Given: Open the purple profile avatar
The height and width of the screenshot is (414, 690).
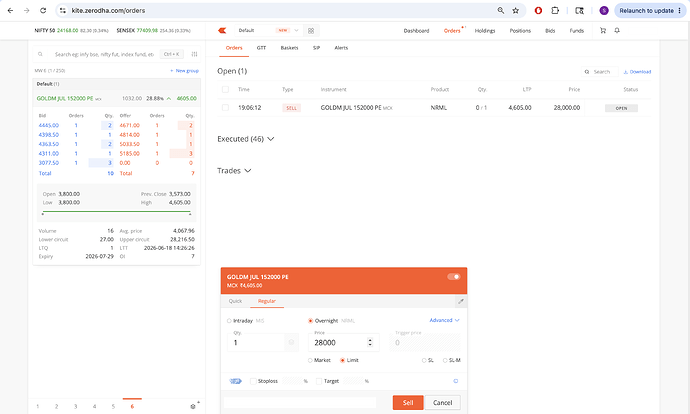Looking at the screenshot, I should [x=604, y=10].
